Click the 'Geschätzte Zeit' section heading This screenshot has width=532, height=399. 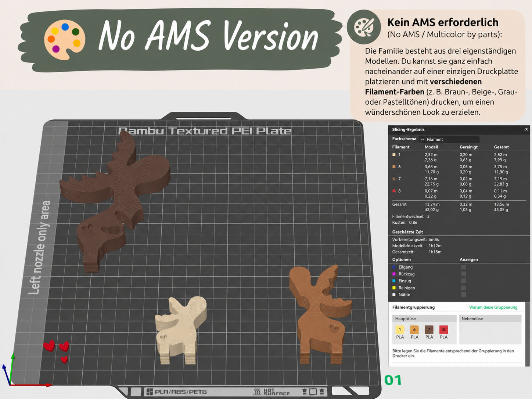(407, 232)
